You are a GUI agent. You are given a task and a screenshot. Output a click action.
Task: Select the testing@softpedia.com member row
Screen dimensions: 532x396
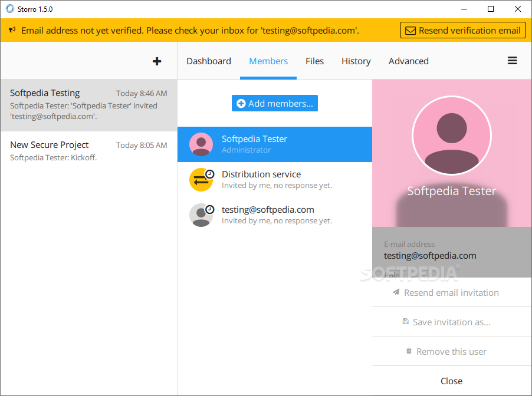point(275,215)
